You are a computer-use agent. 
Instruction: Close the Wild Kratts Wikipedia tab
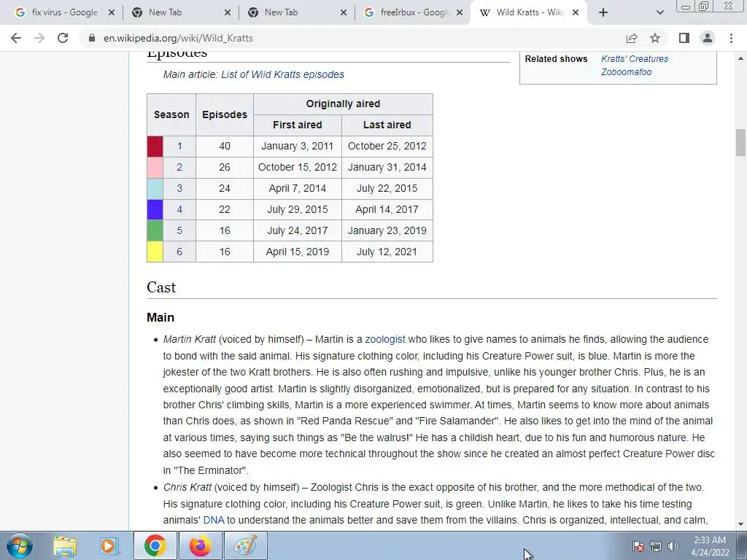[x=576, y=13]
